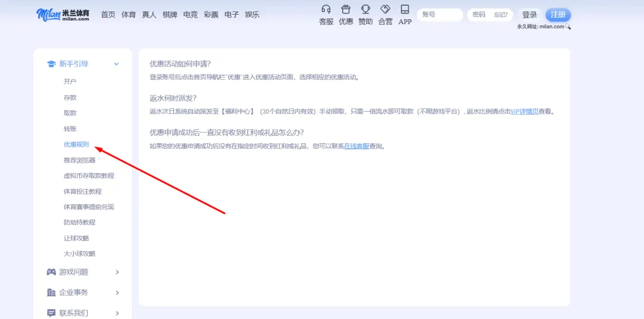Click the 客服 headset icon in top bar
Viewport: 644px width, 319px height.
tap(326, 10)
